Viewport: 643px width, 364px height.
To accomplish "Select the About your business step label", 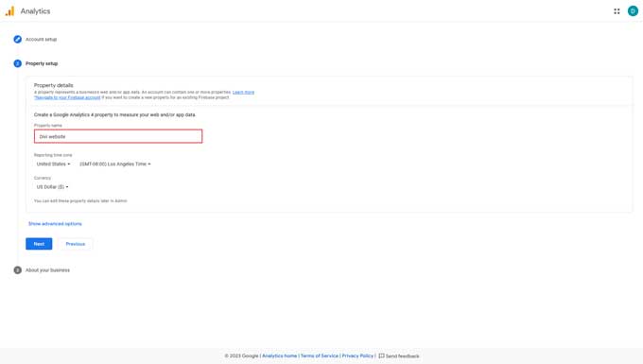I will point(47,270).
